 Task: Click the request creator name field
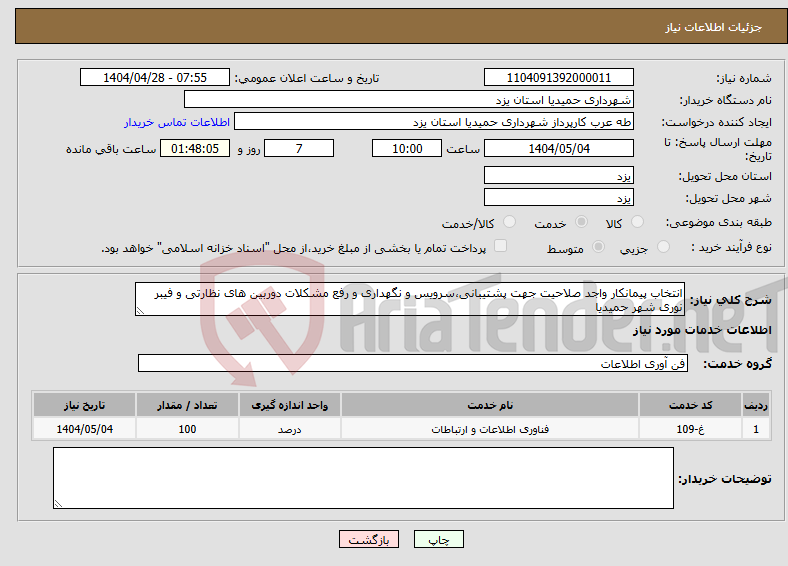[x=434, y=122]
